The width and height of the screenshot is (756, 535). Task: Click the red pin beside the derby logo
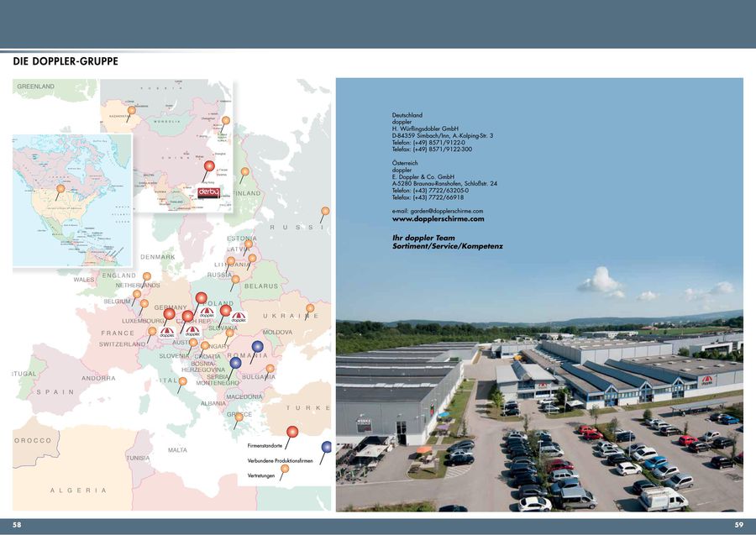pyautogui.click(x=210, y=165)
